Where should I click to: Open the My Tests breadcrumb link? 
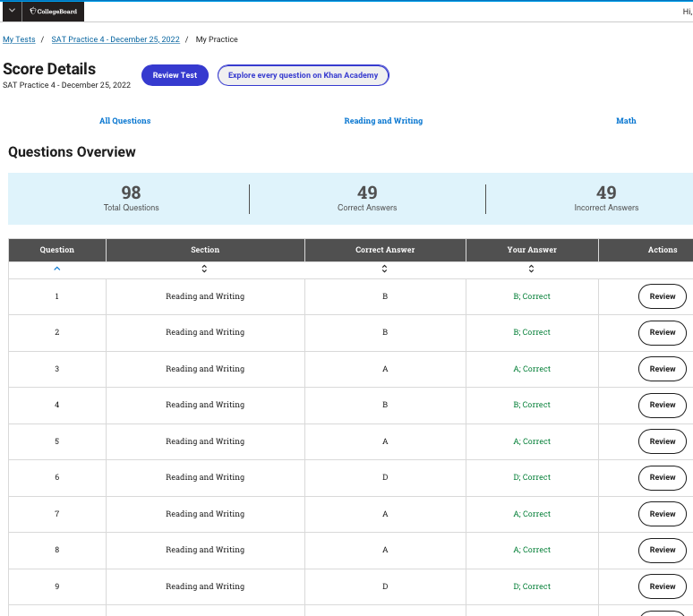19,39
